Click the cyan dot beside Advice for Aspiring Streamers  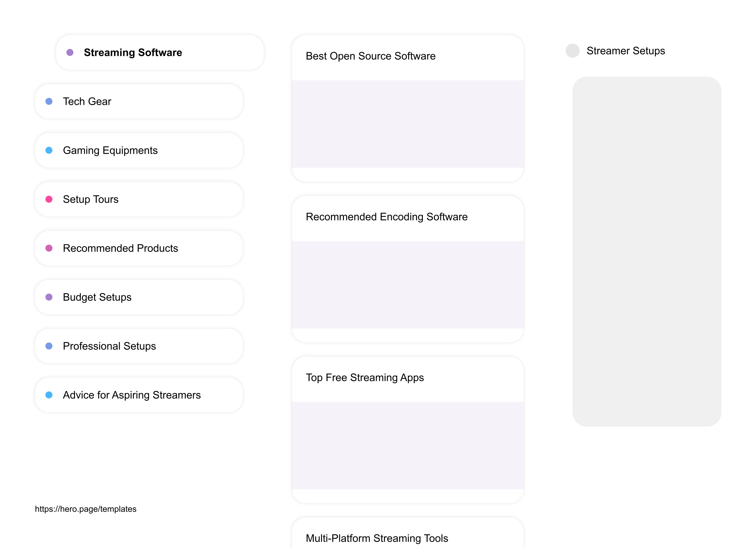[49, 395]
